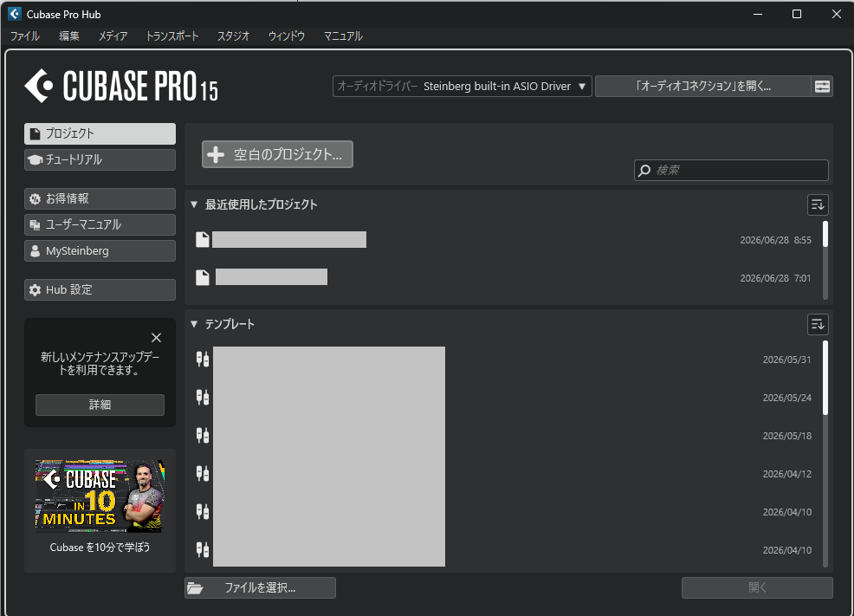Click the studio setup icon beside audio connections
Image resolution: width=854 pixels, height=616 pixels.
tap(822, 86)
